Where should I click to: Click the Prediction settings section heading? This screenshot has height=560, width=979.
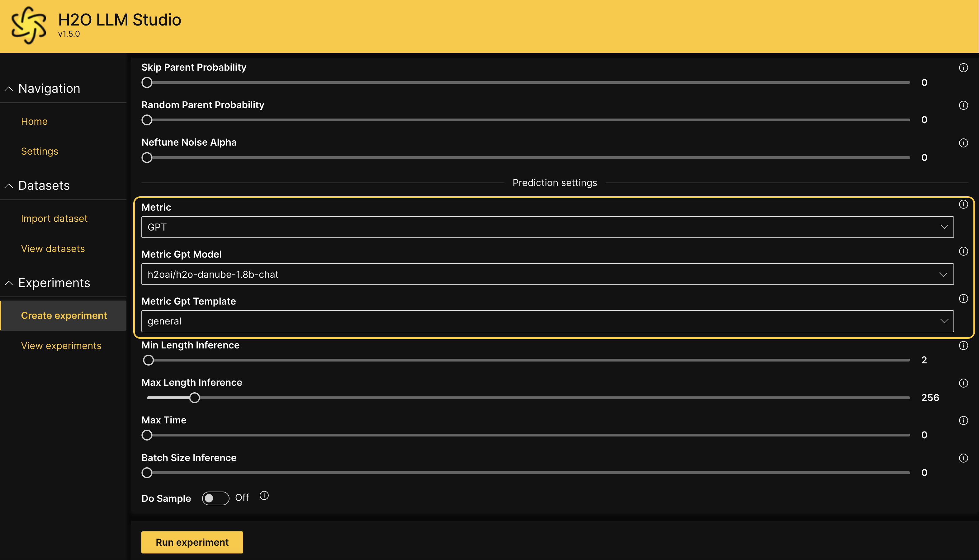tap(555, 183)
